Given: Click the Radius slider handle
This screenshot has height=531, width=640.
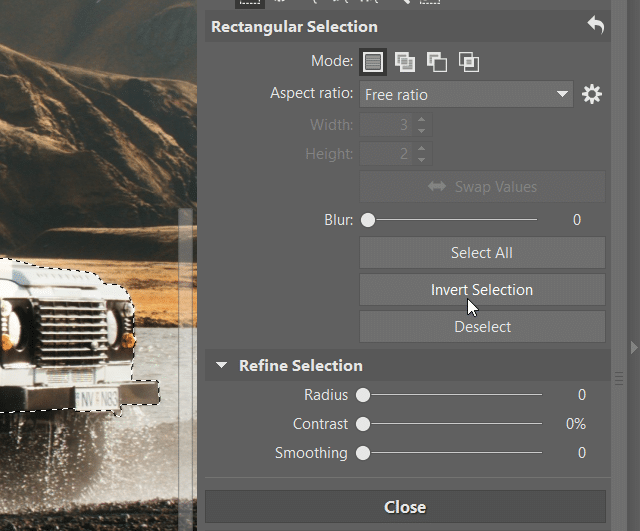Looking at the screenshot, I should point(363,395).
